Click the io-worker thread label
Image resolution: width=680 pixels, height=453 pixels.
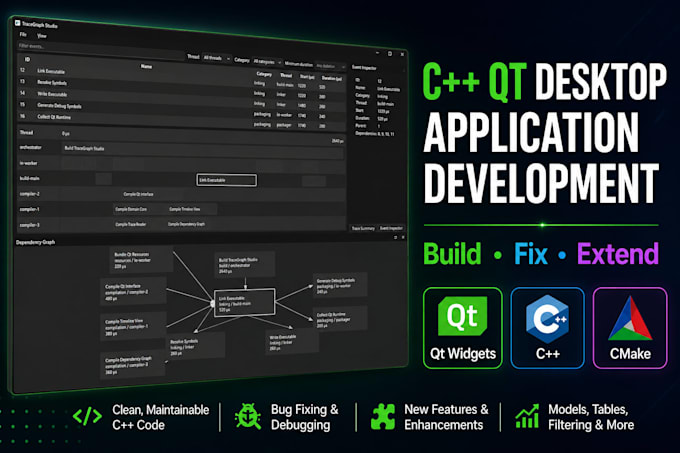click(29, 163)
